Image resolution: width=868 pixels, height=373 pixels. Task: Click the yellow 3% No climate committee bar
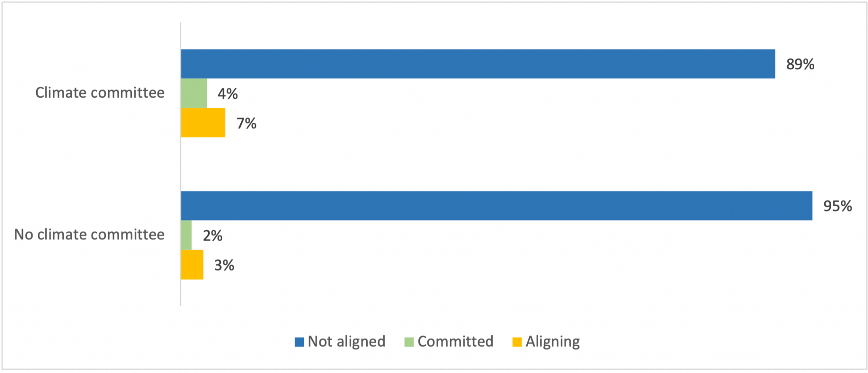click(x=192, y=265)
